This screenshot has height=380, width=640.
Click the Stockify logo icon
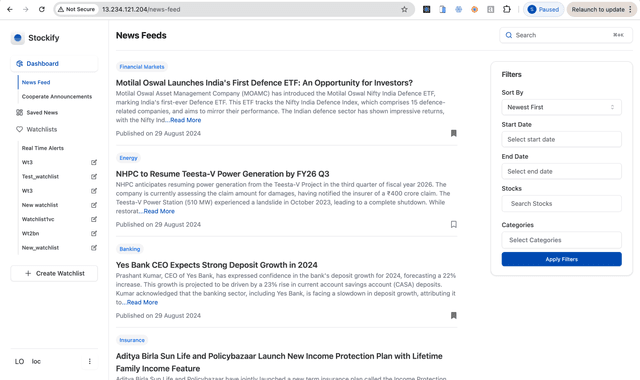(18, 38)
